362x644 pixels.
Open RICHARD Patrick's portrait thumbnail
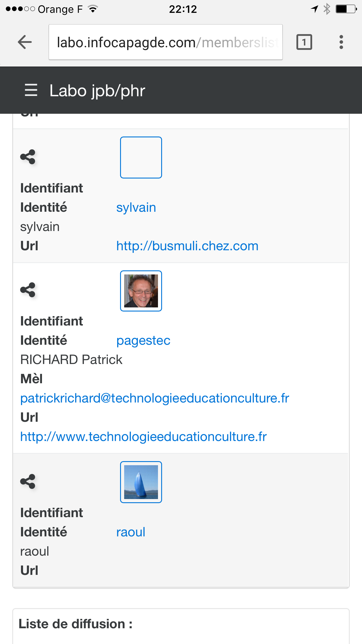tap(141, 291)
